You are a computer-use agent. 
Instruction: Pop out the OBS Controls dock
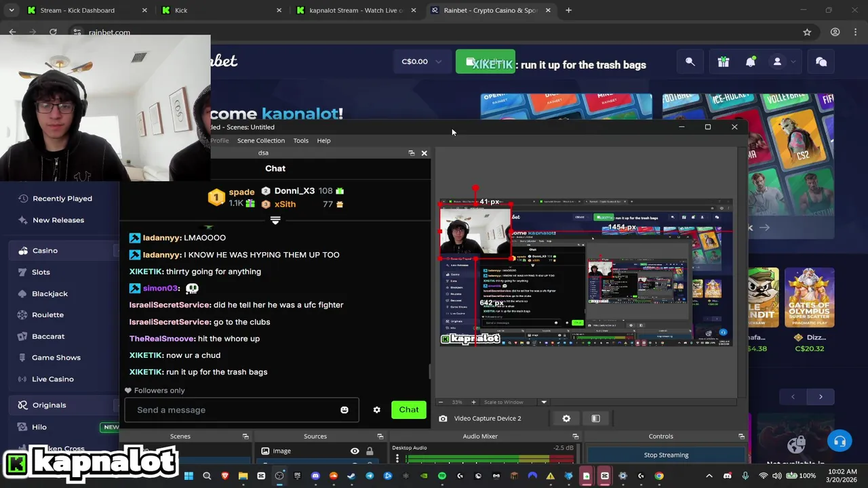(741, 436)
